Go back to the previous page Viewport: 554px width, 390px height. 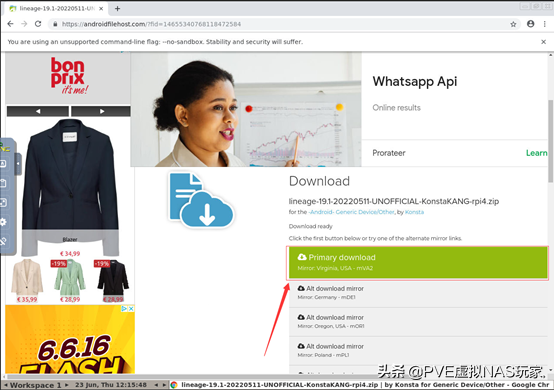coord(10,24)
